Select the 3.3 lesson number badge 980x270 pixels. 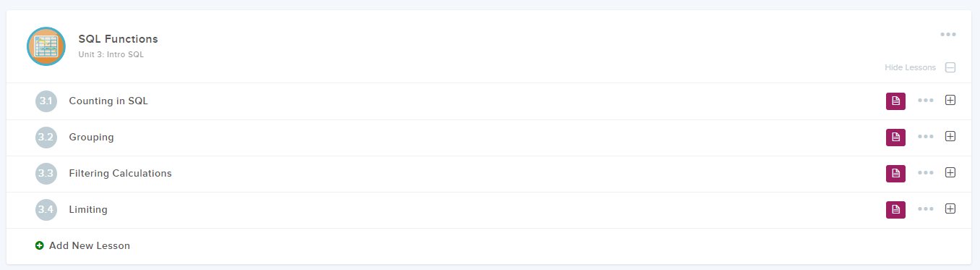point(46,173)
